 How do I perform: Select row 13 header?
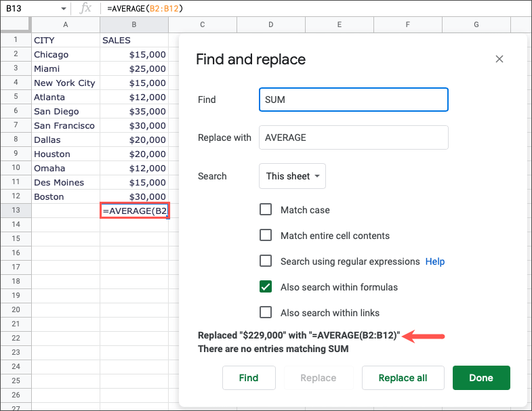(x=16, y=211)
